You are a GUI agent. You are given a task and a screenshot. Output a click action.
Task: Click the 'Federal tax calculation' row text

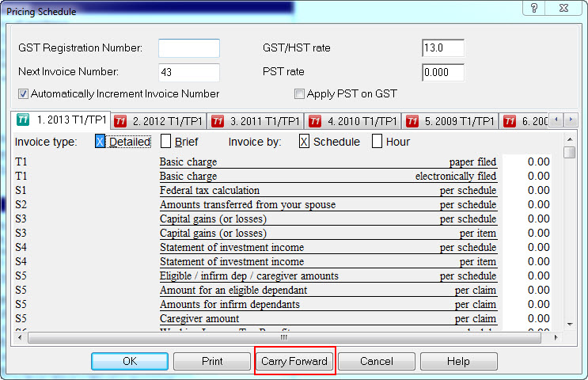(x=210, y=190)
